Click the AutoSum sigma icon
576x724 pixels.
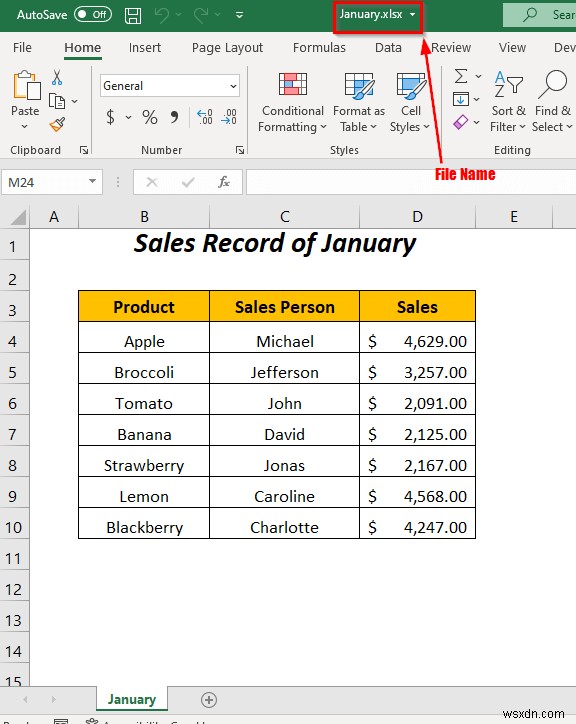[x=461, y=76]
